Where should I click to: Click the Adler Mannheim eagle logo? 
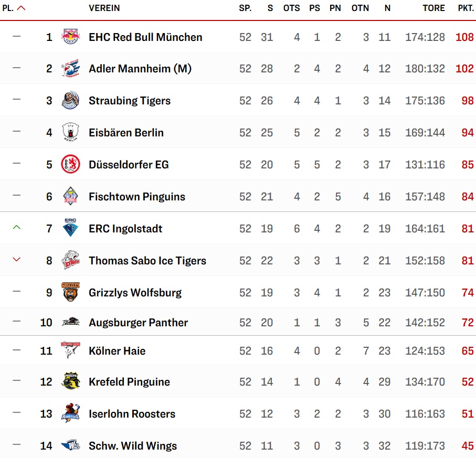click(x=70, y=68)
